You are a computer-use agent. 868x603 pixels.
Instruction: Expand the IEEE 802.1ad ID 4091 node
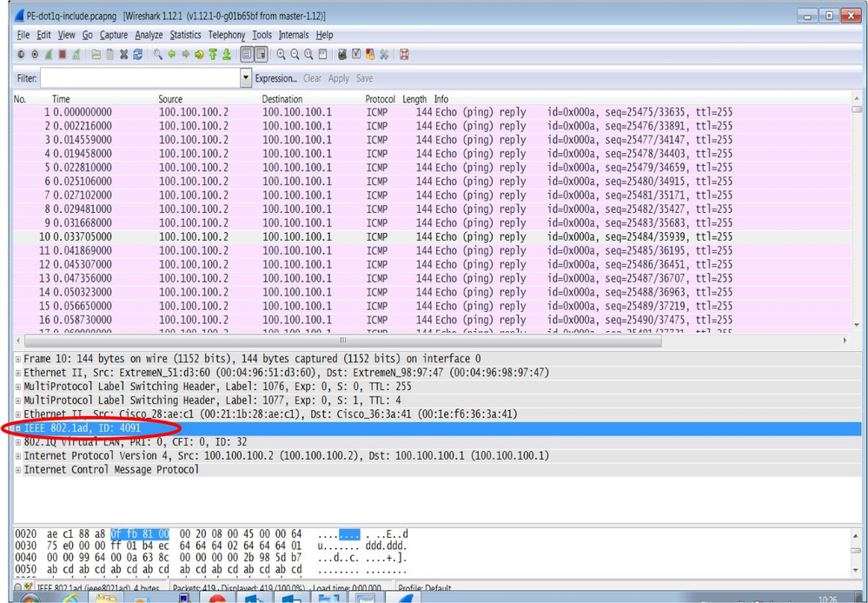click(18, 428)
